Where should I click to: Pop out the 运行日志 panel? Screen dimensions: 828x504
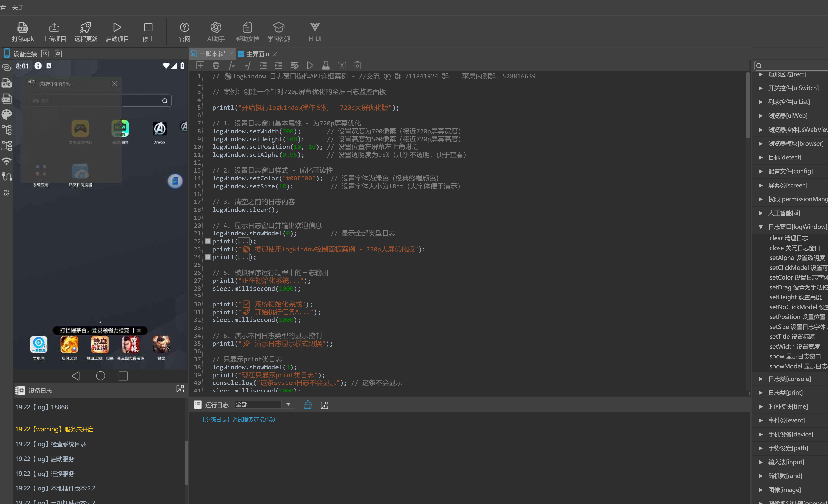(x=324, y=405)
